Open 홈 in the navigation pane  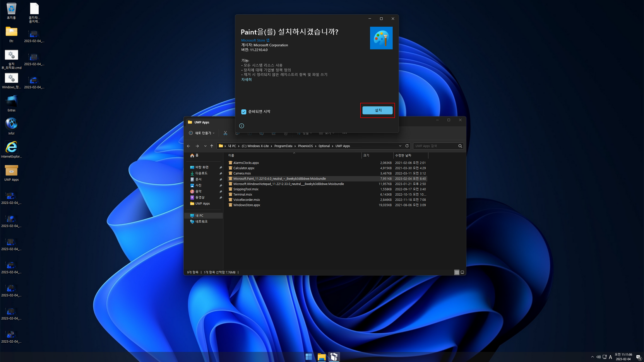(194, 155)
